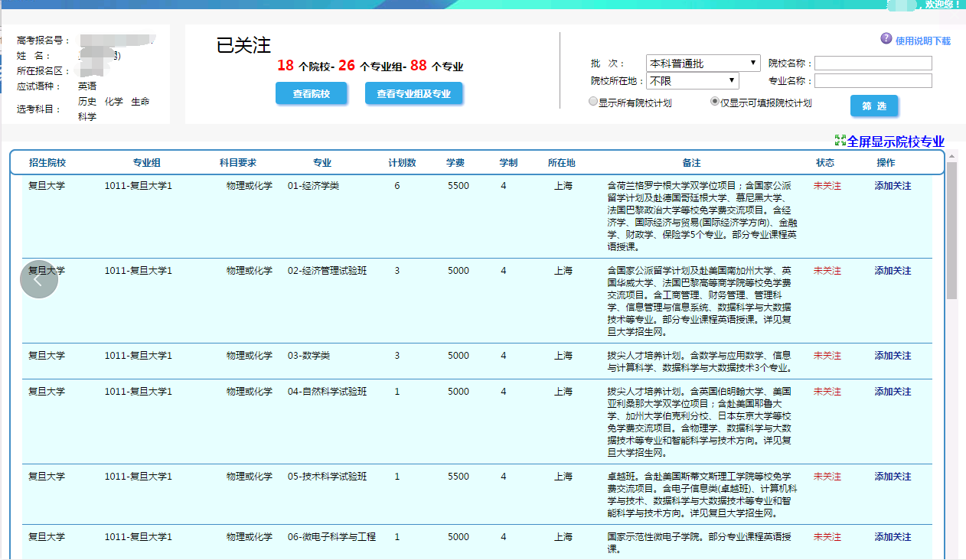Click the 查看院校 button
966x560 pixels.
click(x=312, y=94)
